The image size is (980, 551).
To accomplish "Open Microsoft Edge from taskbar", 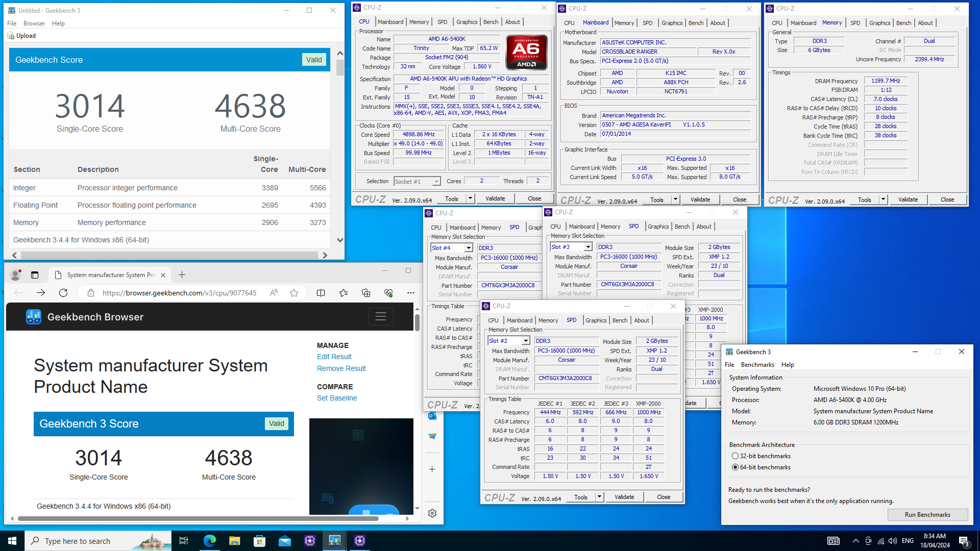I will (x=209, y=541).
